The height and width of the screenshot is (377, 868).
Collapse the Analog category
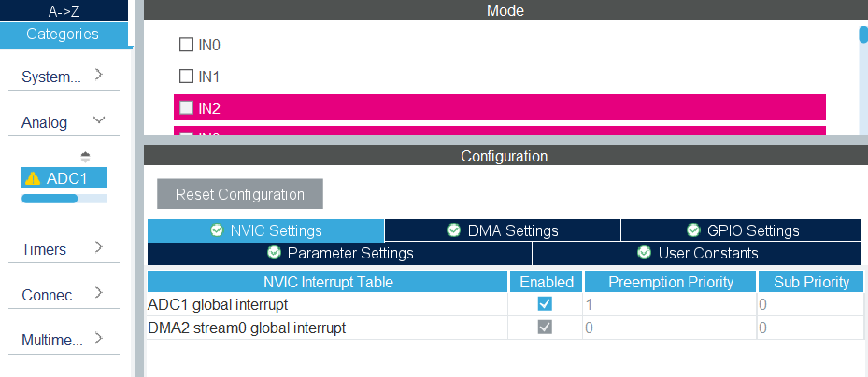click(99, 120)
